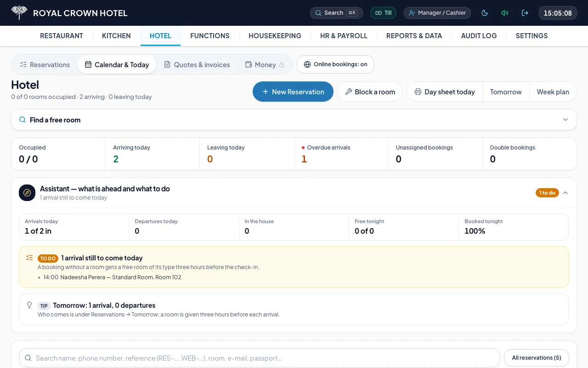Click the Overdue arrivals stat card
588x368 pixels.
coord(341,154)
